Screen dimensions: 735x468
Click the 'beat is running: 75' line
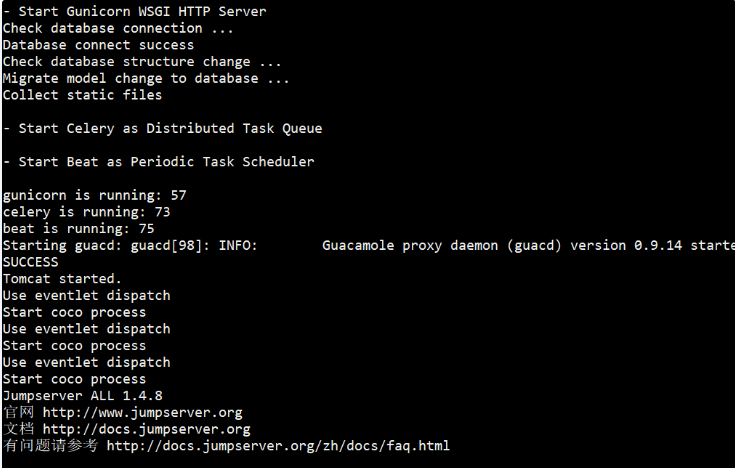[x=78, y=229]
